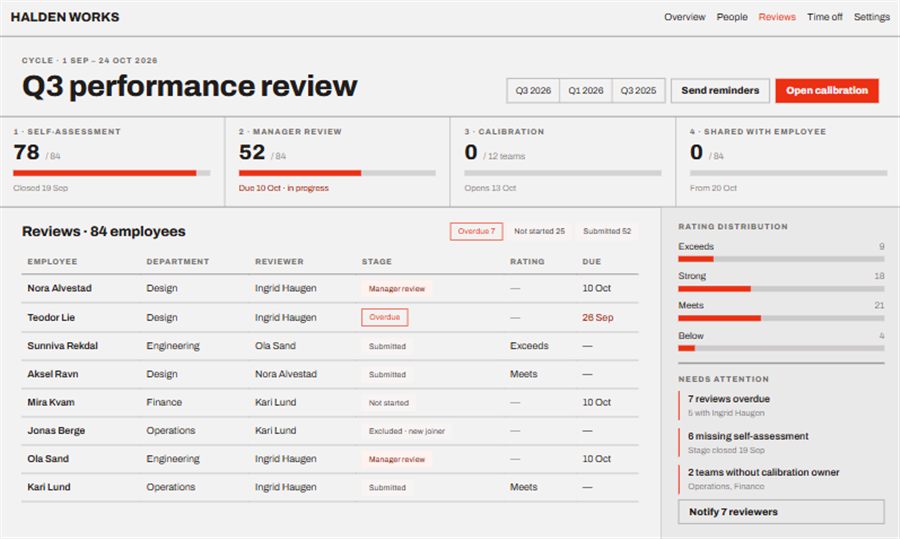Click the 'Opens 13 Oct' calibration note
900x539 pixels.
pyautogui.click(x=490, y=188)
